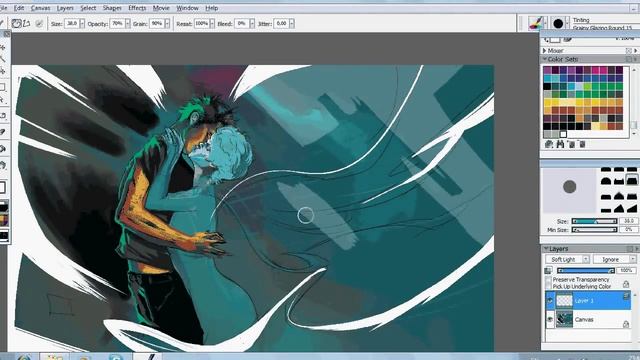
Task: Click the lock icon on the Canvas layer
Action: 626,324
